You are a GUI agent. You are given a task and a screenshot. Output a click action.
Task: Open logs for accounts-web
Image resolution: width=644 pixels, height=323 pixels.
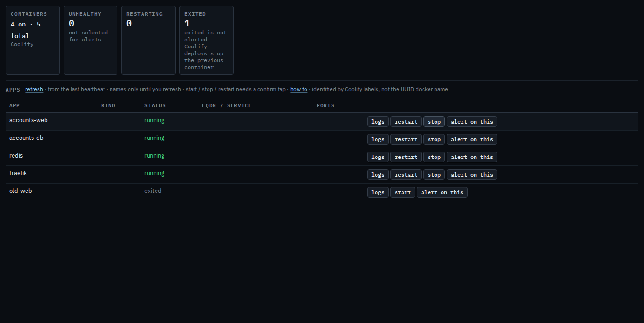point(378,122)
